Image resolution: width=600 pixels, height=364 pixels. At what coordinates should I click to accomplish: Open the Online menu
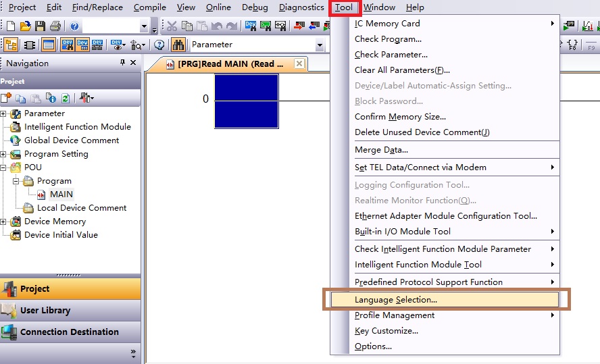pyautogui.click(x=218, y=7)
